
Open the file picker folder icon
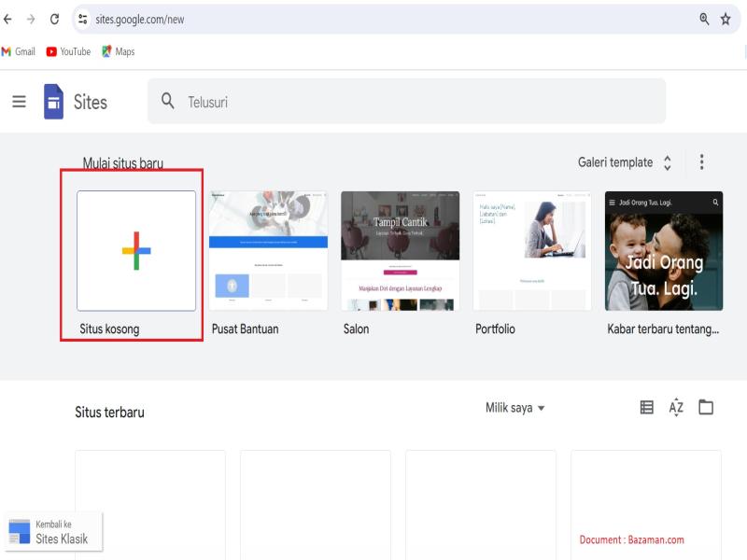point(706,407)
